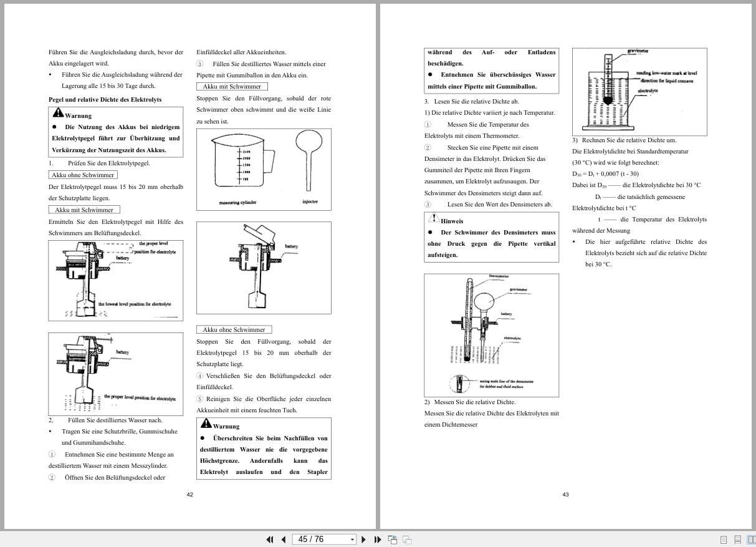Go to the previous page
Screen dimensions: 756x547
click(x=284, y=540)
